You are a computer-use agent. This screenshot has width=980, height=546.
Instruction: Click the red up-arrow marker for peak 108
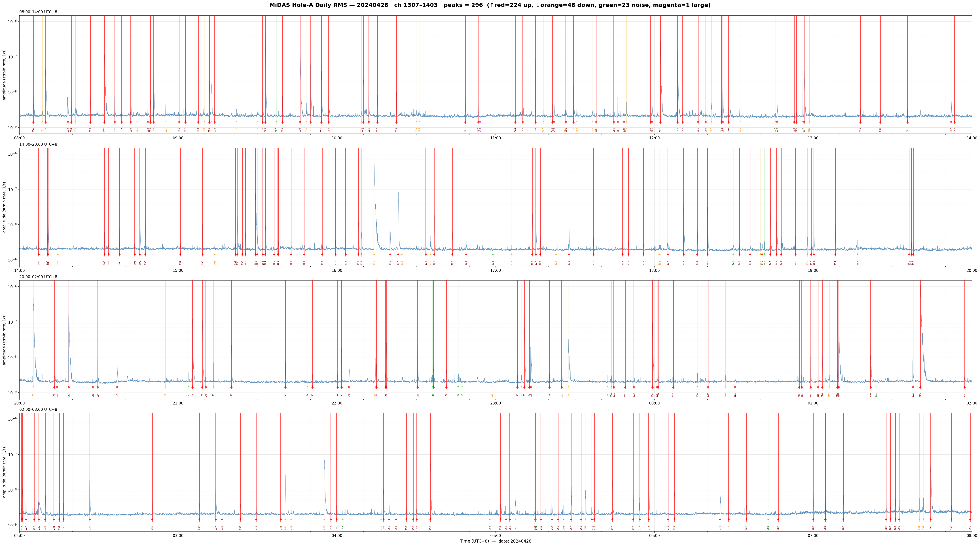point(291,254)
